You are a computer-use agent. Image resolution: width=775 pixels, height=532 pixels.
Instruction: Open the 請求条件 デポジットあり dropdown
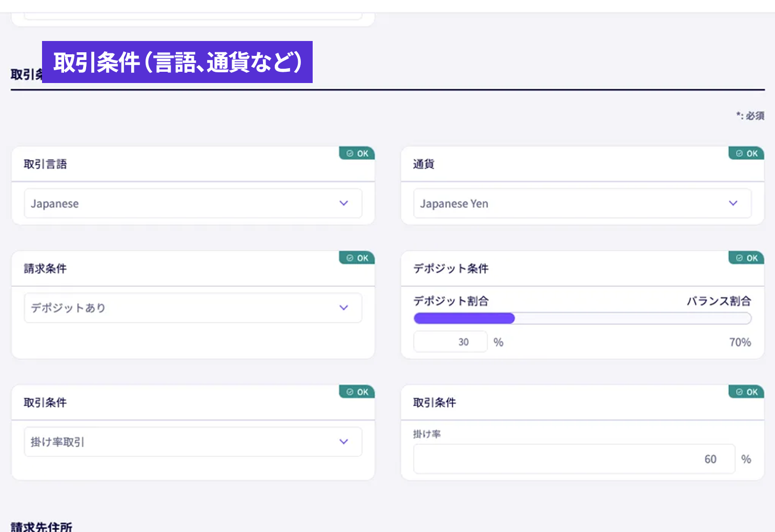coord(193,308)
